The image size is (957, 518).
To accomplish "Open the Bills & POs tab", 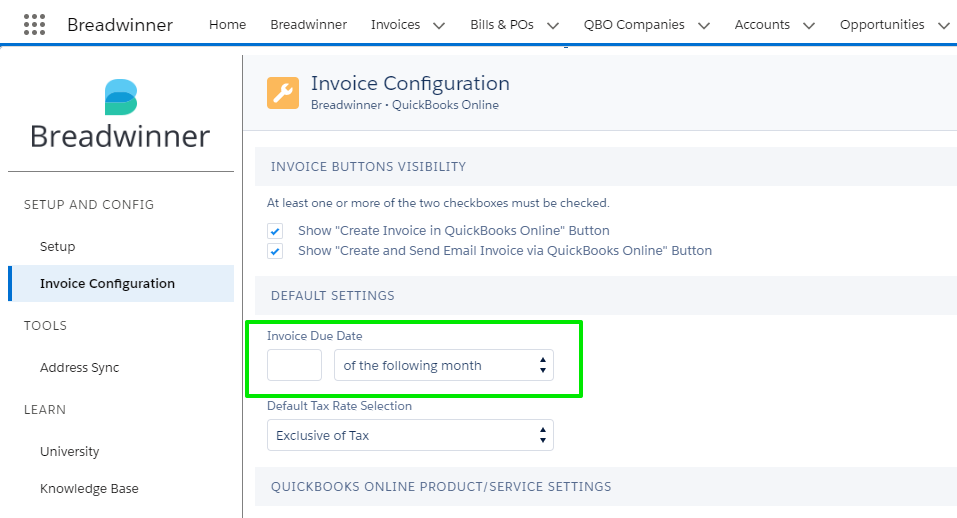I will pyautogui.click(x=502, y=24).
